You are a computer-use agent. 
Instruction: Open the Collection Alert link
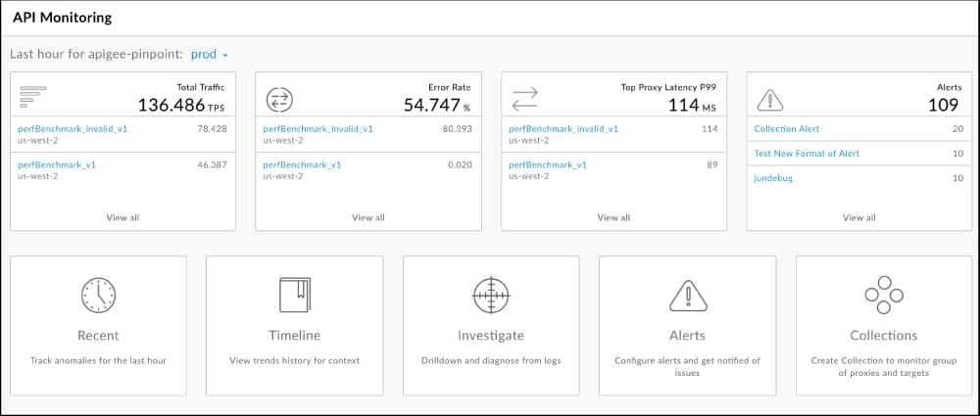click(x=786, y=129)
